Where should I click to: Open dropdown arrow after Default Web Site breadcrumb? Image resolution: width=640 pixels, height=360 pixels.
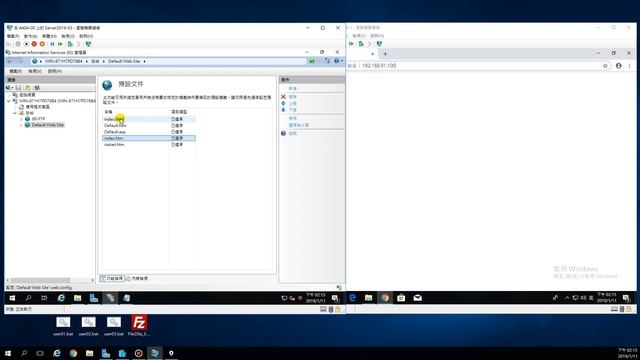[x=144, y=61]
